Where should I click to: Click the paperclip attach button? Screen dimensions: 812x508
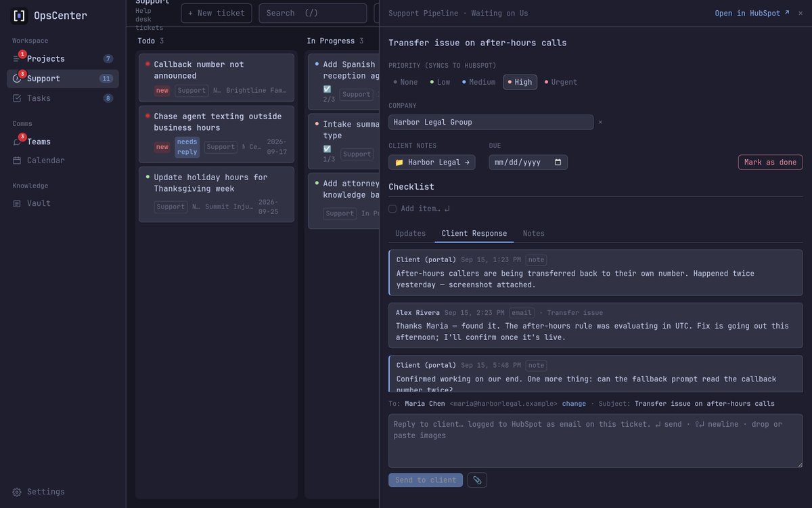click(477, 480)
